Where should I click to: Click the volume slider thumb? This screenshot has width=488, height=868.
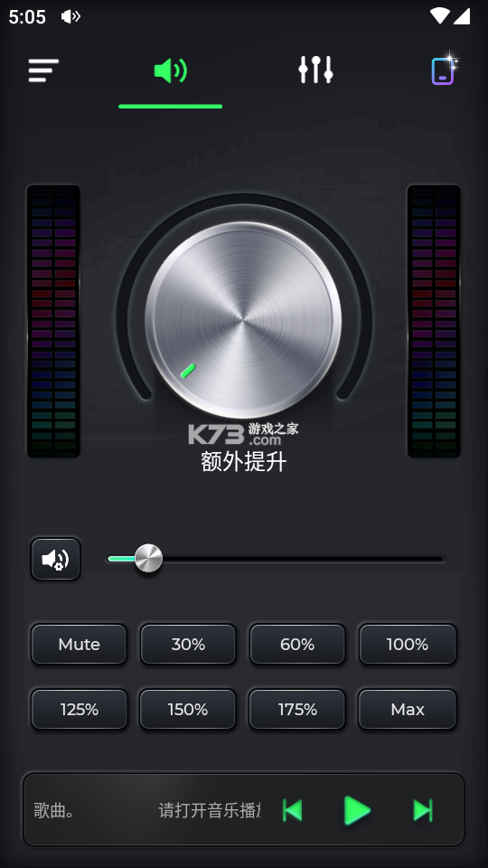click(x=149, y=558)
